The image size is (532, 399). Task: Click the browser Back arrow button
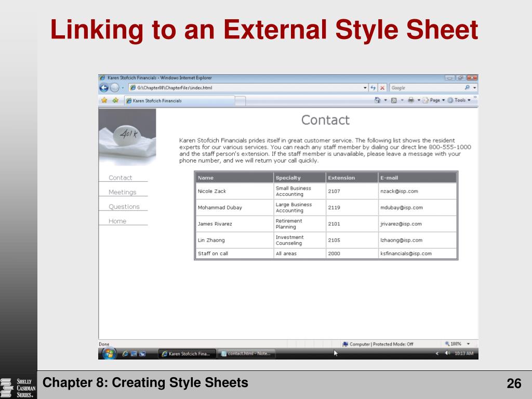104,88
